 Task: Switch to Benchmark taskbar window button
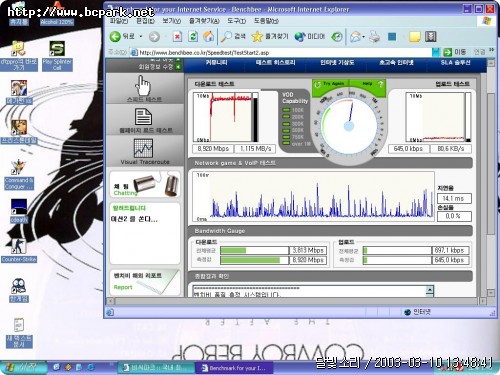pos(234,368)
